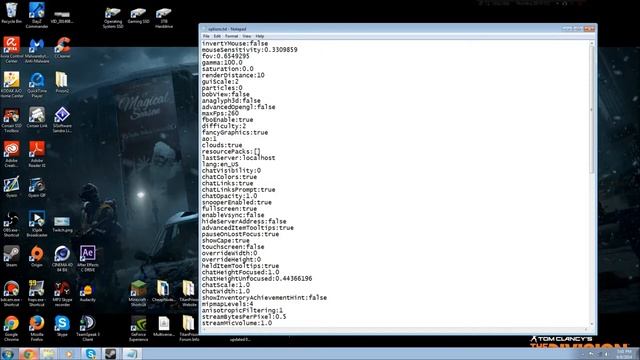The image size is (640, 360).
Task: Launch the Minecraft shortcut icon
Action: pyautogui.click(x=138, y=293)
